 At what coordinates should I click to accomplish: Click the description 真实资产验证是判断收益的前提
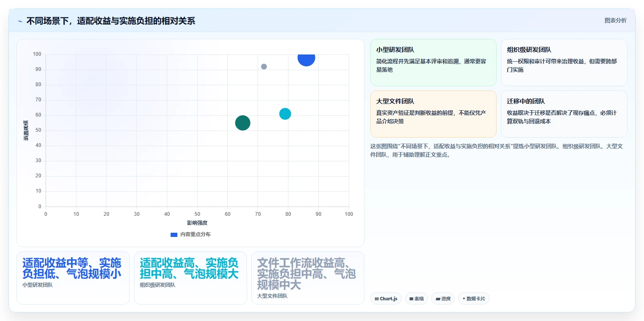[431, 117]
